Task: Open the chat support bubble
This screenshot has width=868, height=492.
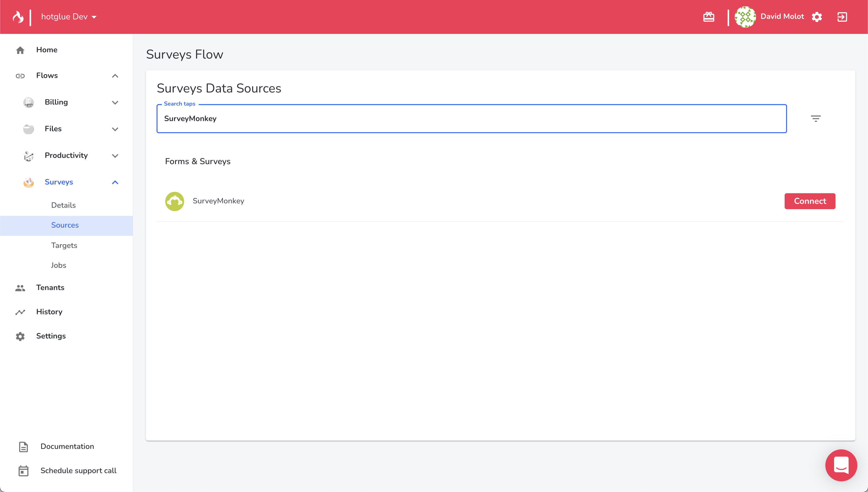Action: coord(841,465)
